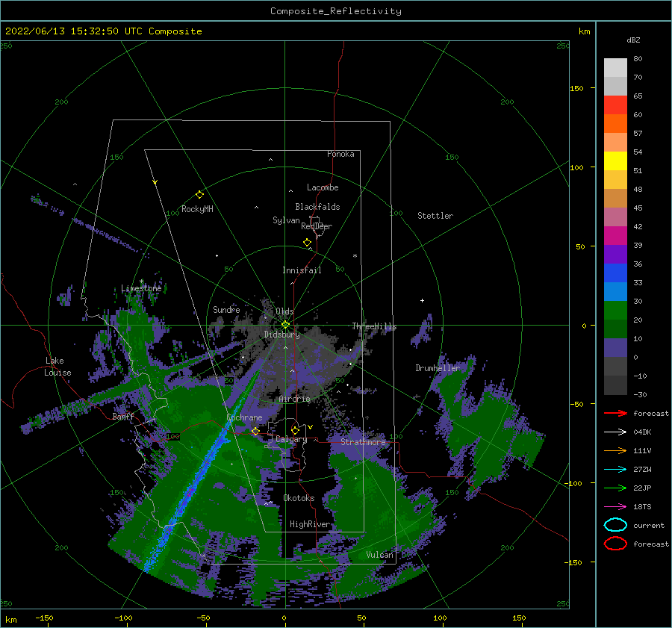Click the Calgary city label

[x=291, y=439]
